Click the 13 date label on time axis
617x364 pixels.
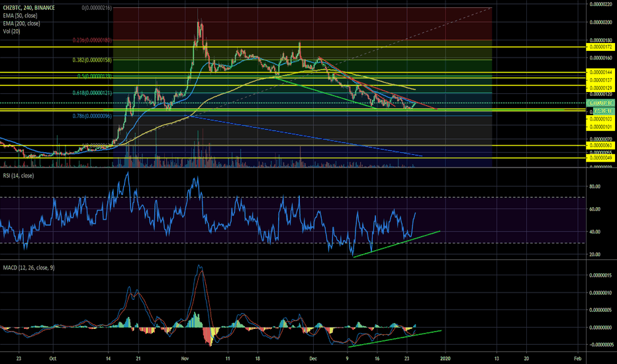click(x=497, y=359)
